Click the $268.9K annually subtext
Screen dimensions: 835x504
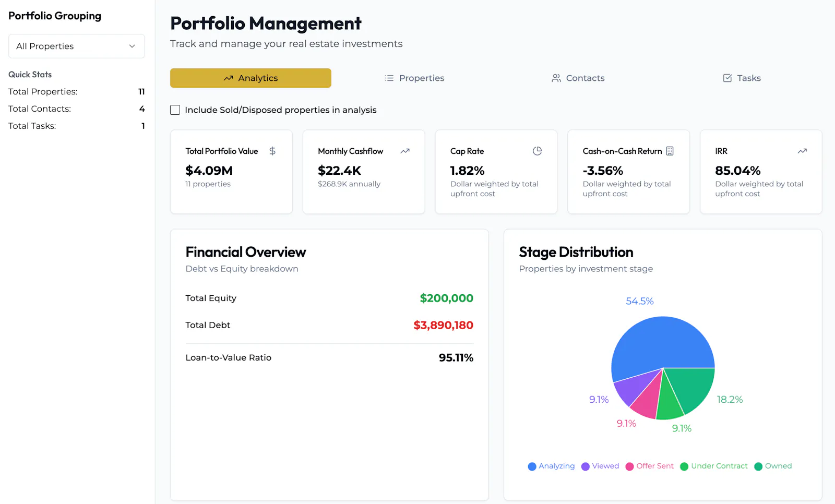pyautogui.click(x=349, y=184)
